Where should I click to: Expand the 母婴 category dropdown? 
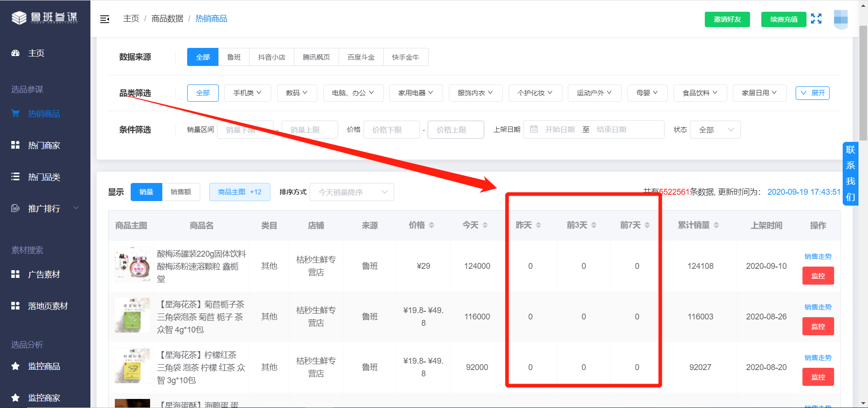647,93
